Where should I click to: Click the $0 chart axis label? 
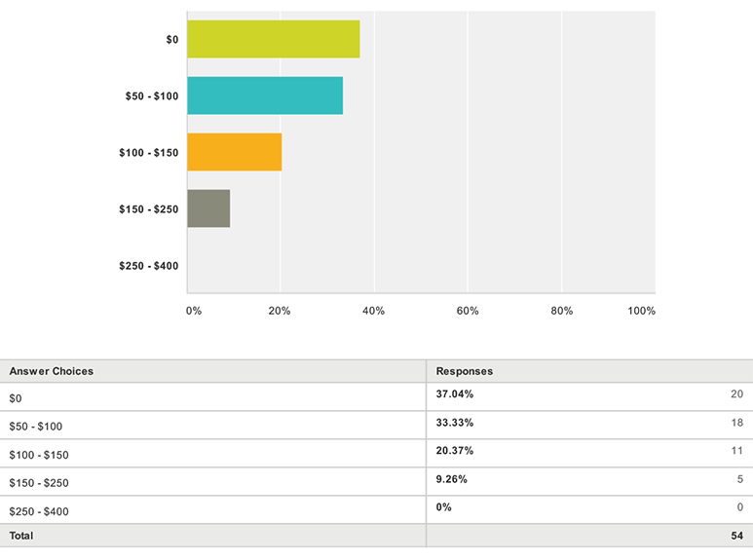171,39
